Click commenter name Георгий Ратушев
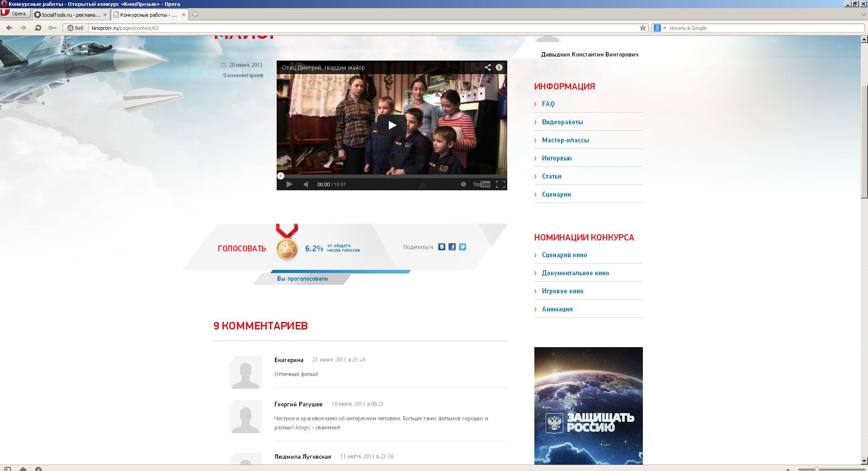The width and height of the screenshot is (868, 471). tap(298, 404)
